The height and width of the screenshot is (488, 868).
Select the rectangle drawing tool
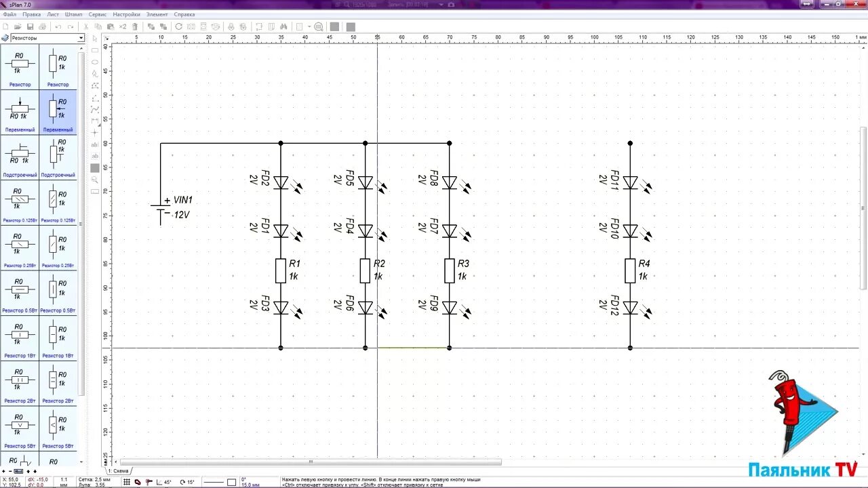click(x=95, y=50)
